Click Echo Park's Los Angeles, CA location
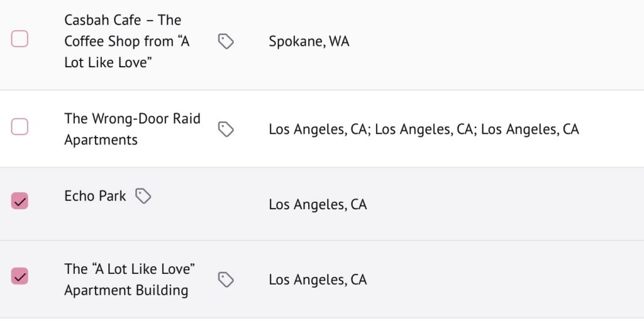The height and width of the screenshot is (321, 644). (318, 205)
